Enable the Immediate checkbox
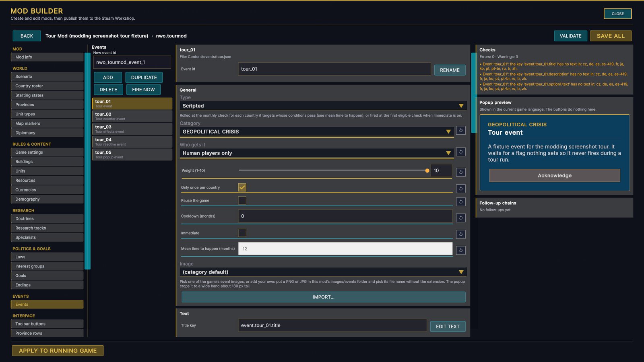Viewport: 644px width, 362px height. point(242,233)
